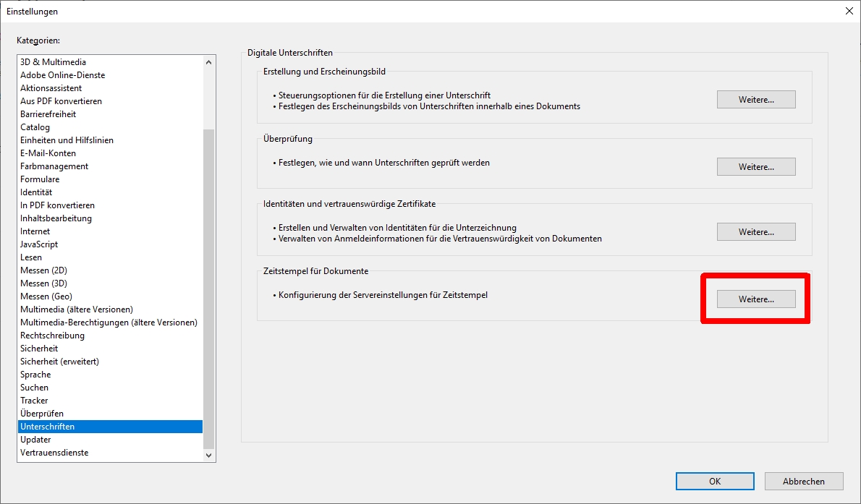This screenshot has width=861, height=504.
Task: Open Weitere for Erstellung und Erscheinungsbild
Action: point(756,100)
